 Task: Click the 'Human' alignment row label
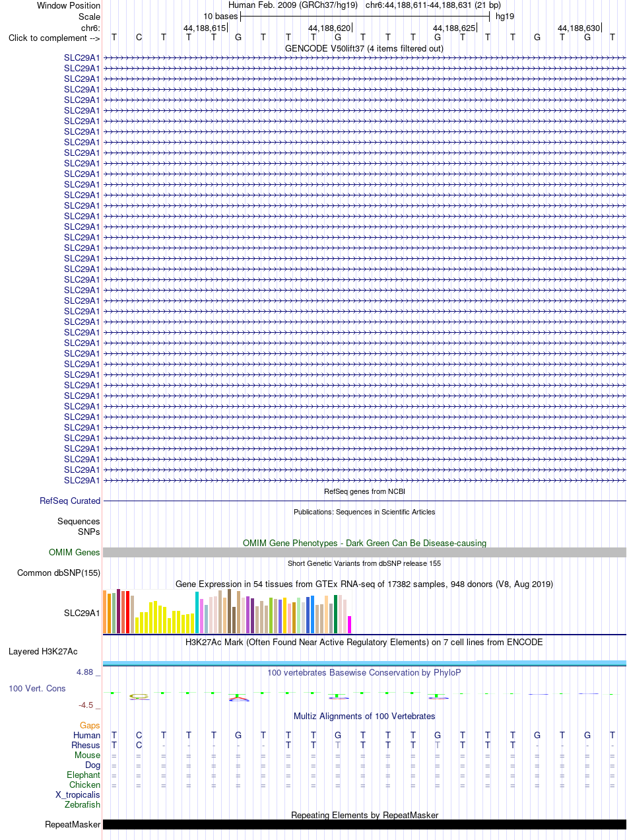point(87,735)
